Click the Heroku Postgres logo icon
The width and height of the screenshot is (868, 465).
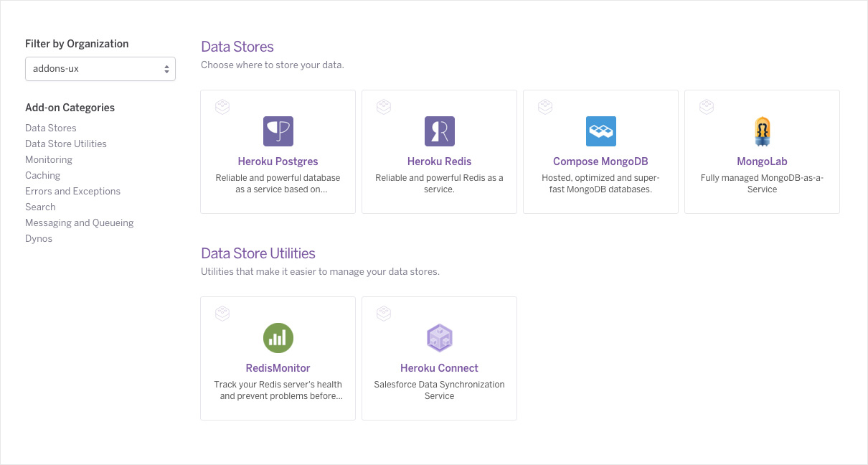(278, 131)
